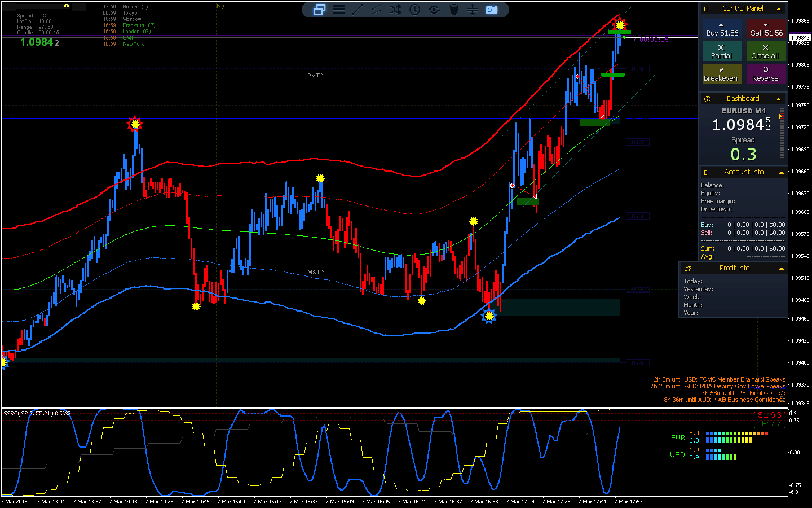Click the Tokyo session label

(130, 13)
